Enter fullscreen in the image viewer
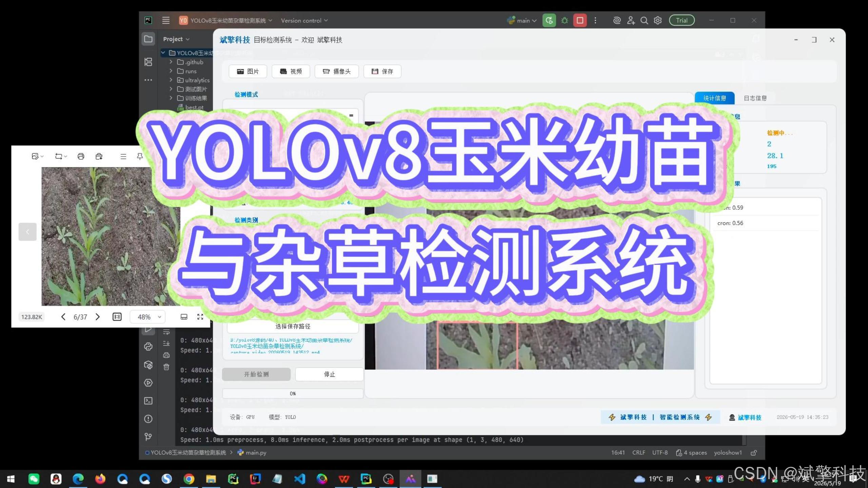The width and height of the screenshot is (868, 488). pyautogui.click(x=200, y=317)
